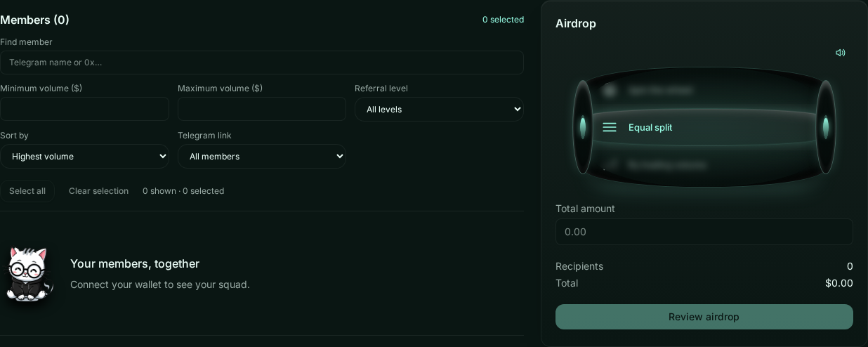Click the Total amount field
The width and height of the screenshot is (868, 347).
(704, 232)
